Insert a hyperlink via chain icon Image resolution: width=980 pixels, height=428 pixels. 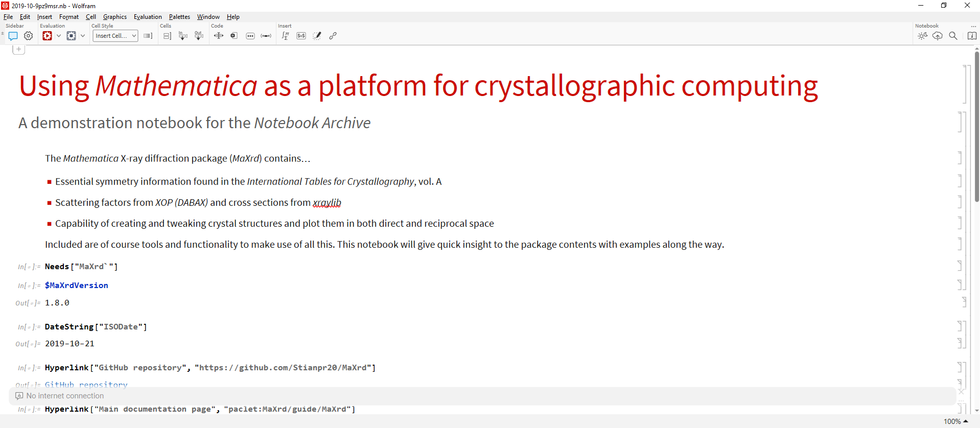(x=333, y=36)
